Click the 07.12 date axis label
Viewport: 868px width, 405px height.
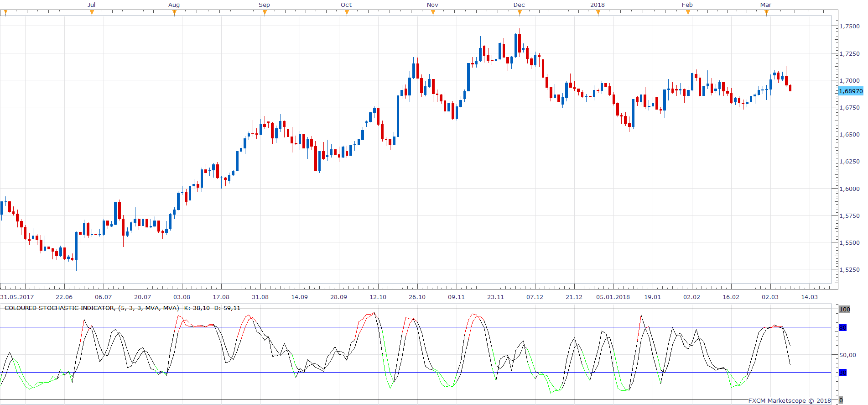pyautogui.click(x=535, y=297)
